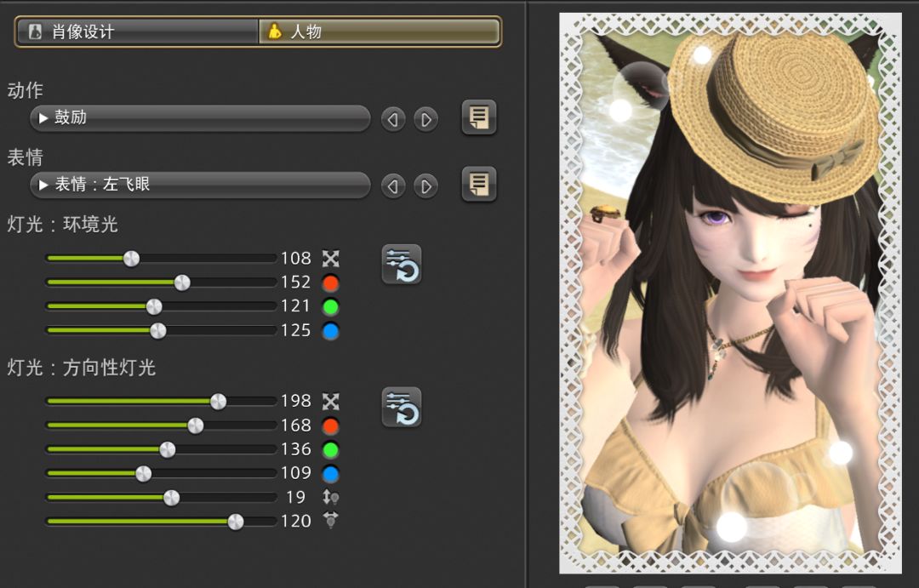
Task: Click horizontal light angle icon next to 120
Action: click(x=330, y=520)
